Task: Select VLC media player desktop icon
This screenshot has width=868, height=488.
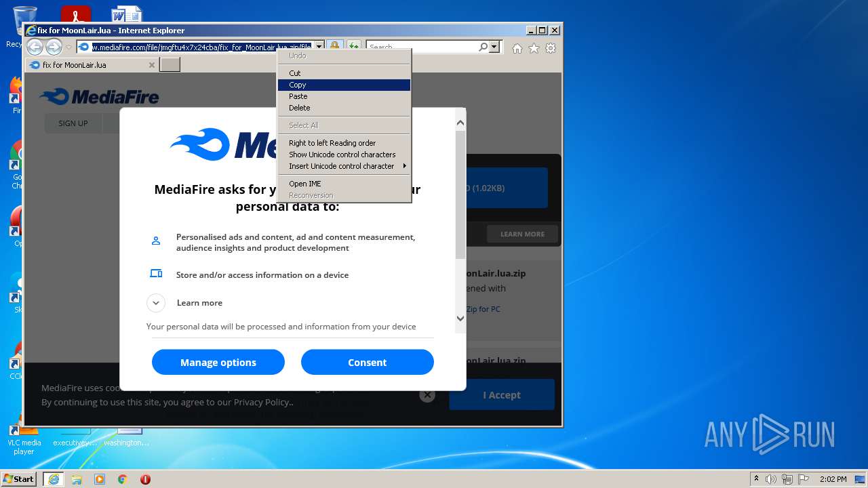Action: point(24,439)
